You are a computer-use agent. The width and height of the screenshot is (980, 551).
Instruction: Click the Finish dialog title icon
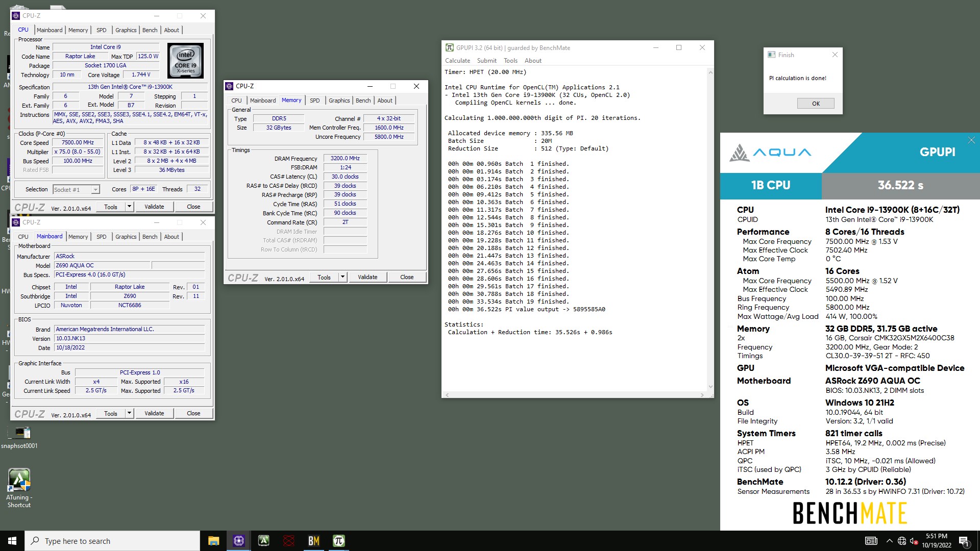coord(771,55)
